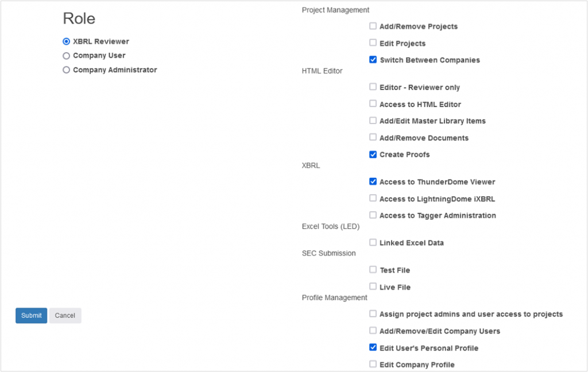The width and height of the screenshot is (588, 372).
Task: Uncheck Edit User's Personal Profile
Action: click(x=373, y=347)
